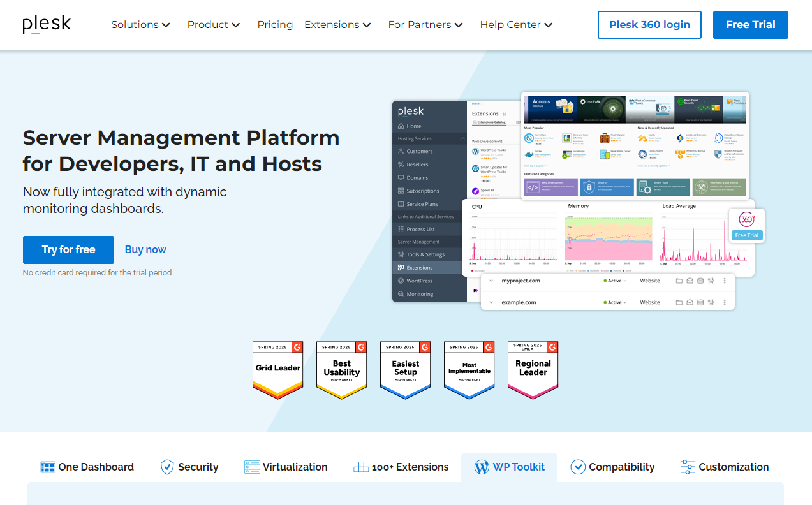This screenshot has height=505, width=812.
Task: Click the Compatibility checkmark icon
Action: pos(578,467)
